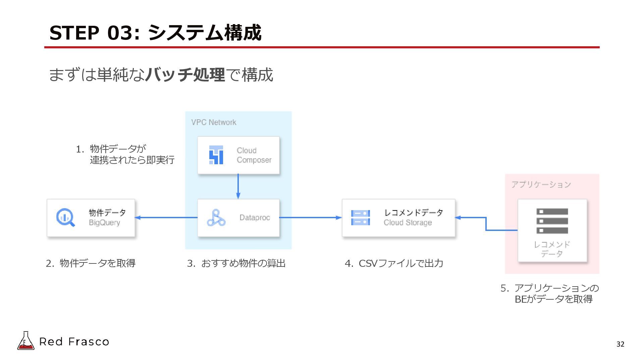Image resolution: width=644 pixels, height=362 pixels.
Task: Select the VPC Network label
Action: (214, 122)
